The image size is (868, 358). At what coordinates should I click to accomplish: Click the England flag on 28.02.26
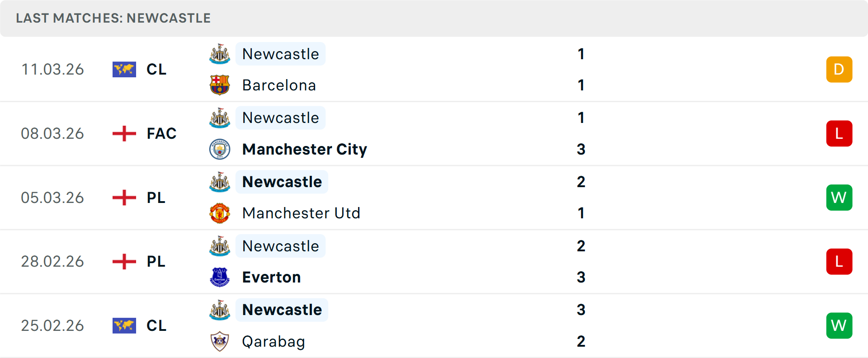tap(124, 261)
